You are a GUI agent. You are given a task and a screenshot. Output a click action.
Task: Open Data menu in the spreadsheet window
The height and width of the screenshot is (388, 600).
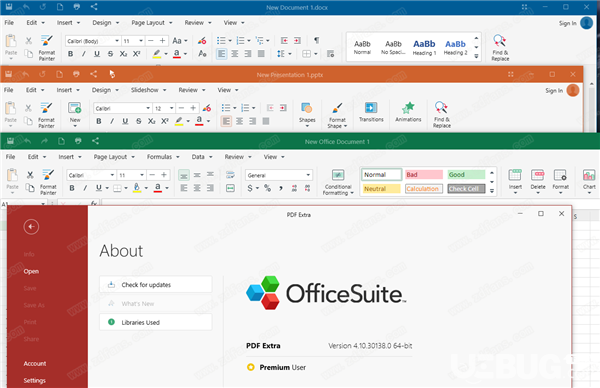202,157
